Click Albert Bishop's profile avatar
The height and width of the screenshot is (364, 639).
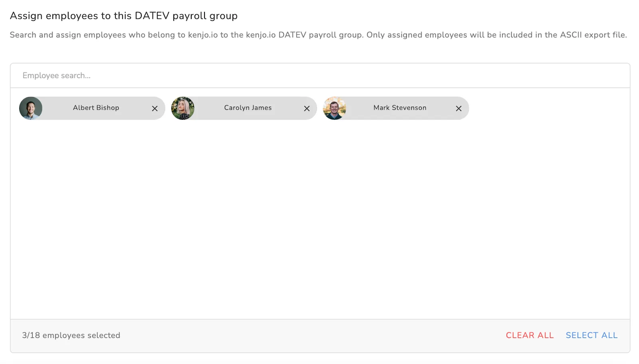pyautogui.click(x=31, y=108)
